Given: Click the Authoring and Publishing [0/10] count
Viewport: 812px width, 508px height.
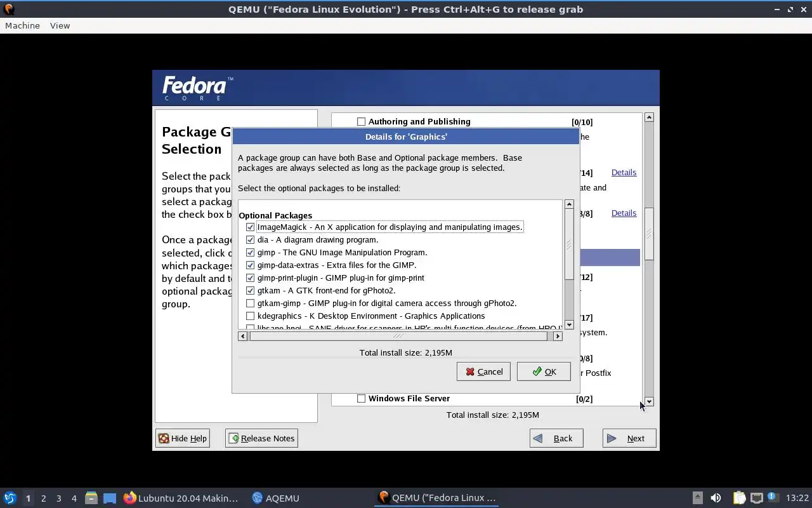Looking at the screenshot, I should tap(582, 122).
